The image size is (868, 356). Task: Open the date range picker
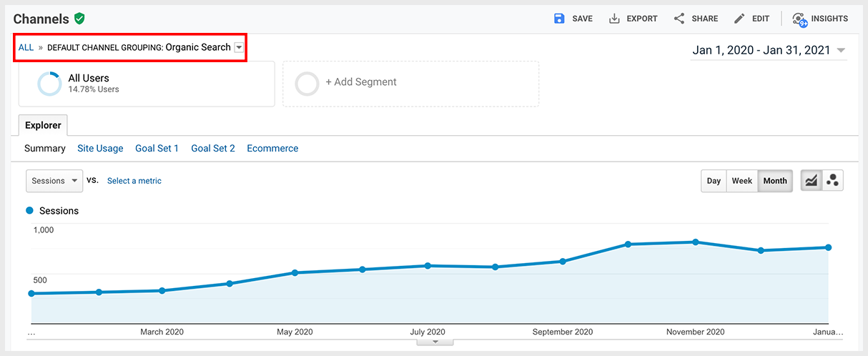click(769, 50)
